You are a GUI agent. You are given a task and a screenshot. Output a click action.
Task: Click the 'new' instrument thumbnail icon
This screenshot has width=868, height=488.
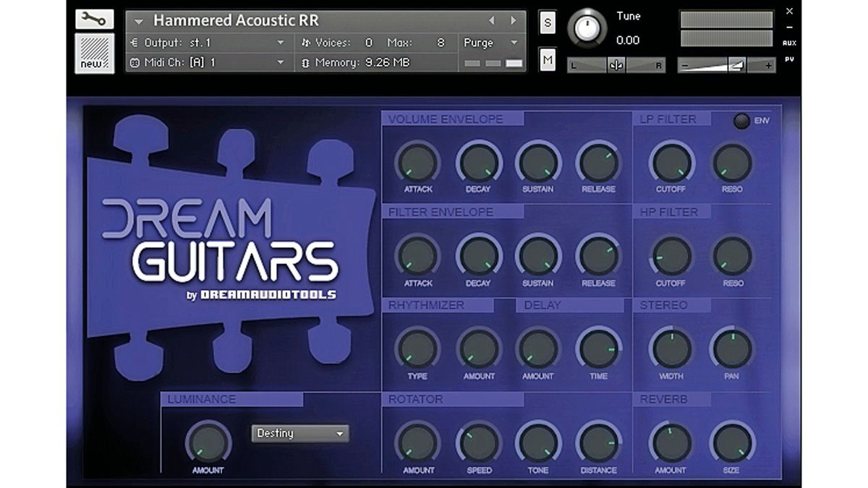(x=95, y=53)
